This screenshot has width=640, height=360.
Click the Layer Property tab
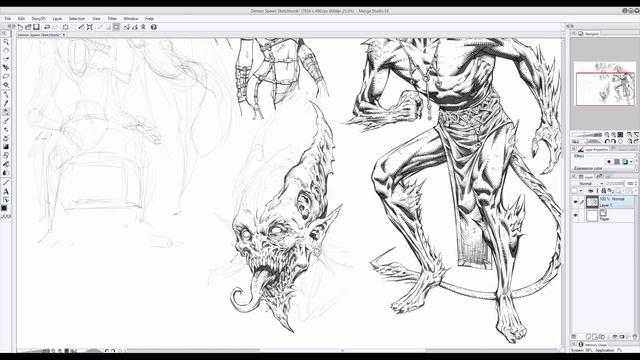pyautogui.click(x=594, y=149)
